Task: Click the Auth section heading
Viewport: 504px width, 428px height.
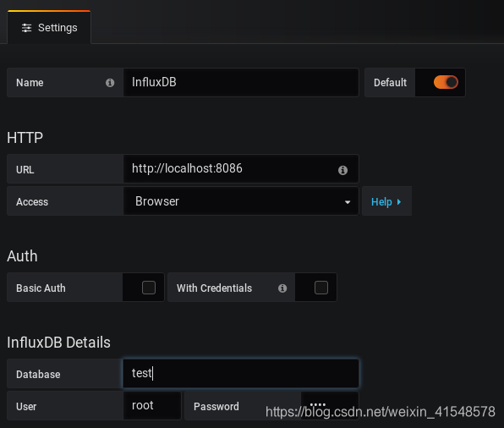Action: (x=22, y=256)
